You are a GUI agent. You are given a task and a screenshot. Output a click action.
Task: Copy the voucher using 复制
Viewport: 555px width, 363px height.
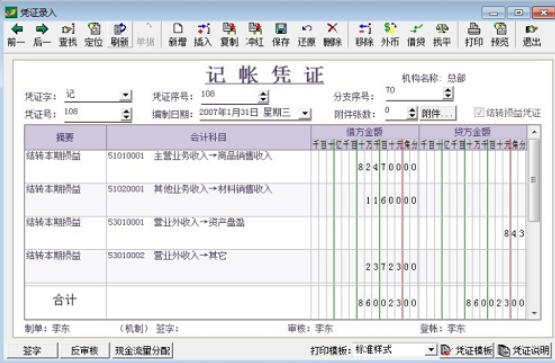click(x=229, y=35)
